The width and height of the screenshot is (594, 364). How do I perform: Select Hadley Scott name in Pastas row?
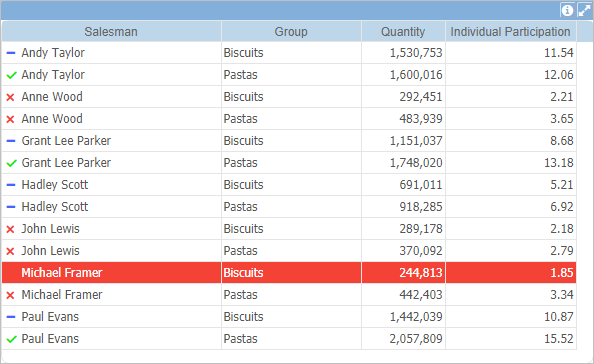(x=55, y=206)
